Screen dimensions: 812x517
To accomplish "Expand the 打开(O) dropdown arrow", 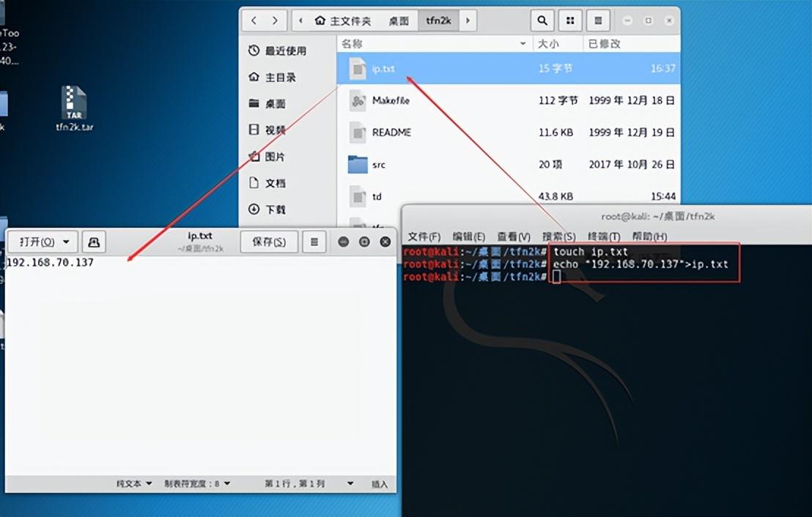I will (x=67, y=241).
